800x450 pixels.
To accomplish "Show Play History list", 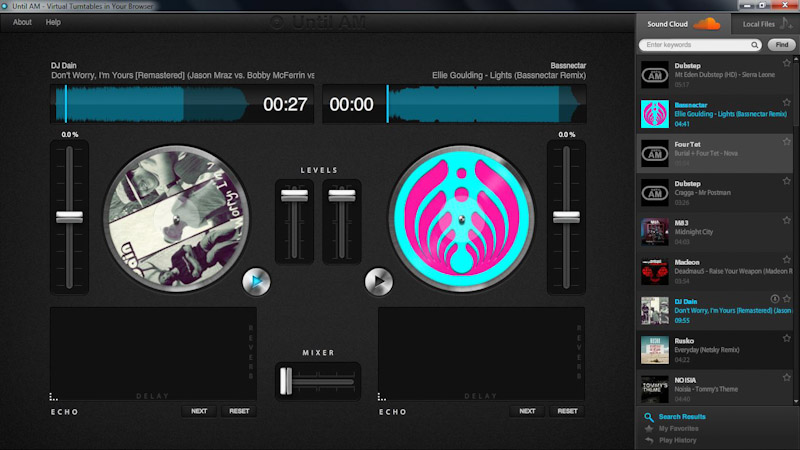I will point(678,440).
